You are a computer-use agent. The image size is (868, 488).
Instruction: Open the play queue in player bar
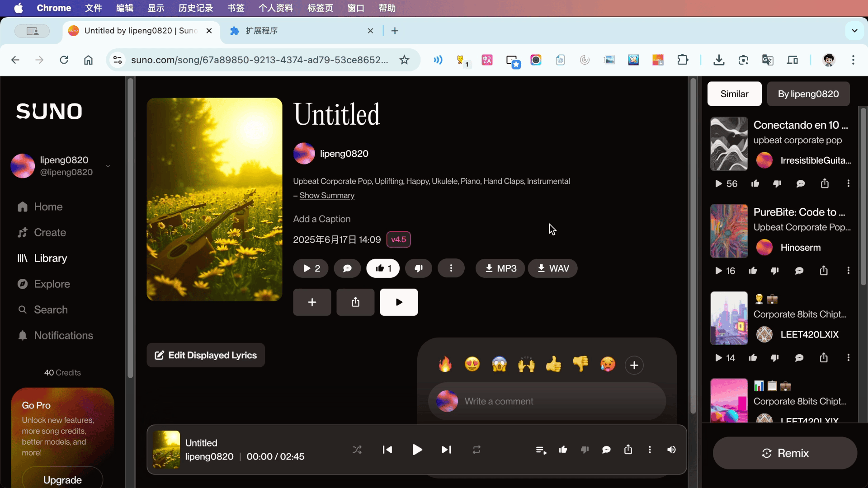click(541, 450)
